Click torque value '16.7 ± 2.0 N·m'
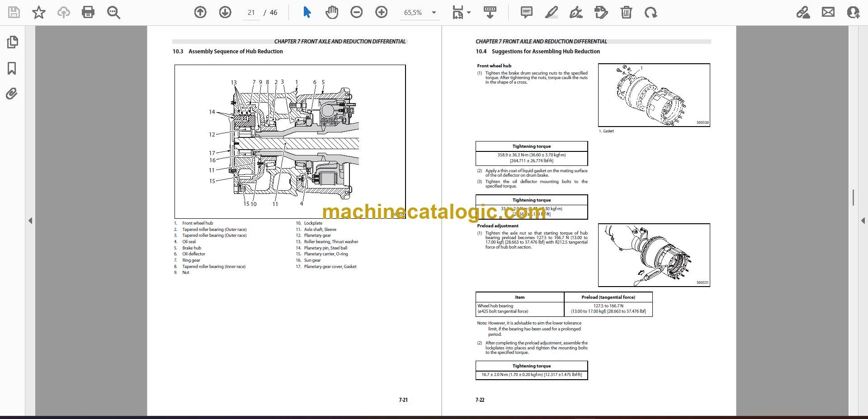 (495, 375)
